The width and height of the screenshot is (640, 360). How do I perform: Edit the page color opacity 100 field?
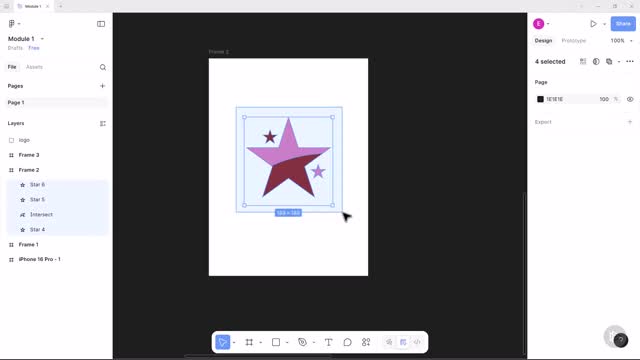[x=604, y=99]
